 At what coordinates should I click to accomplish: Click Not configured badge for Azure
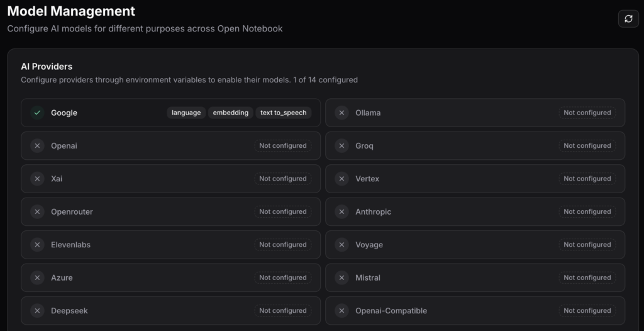282,278
